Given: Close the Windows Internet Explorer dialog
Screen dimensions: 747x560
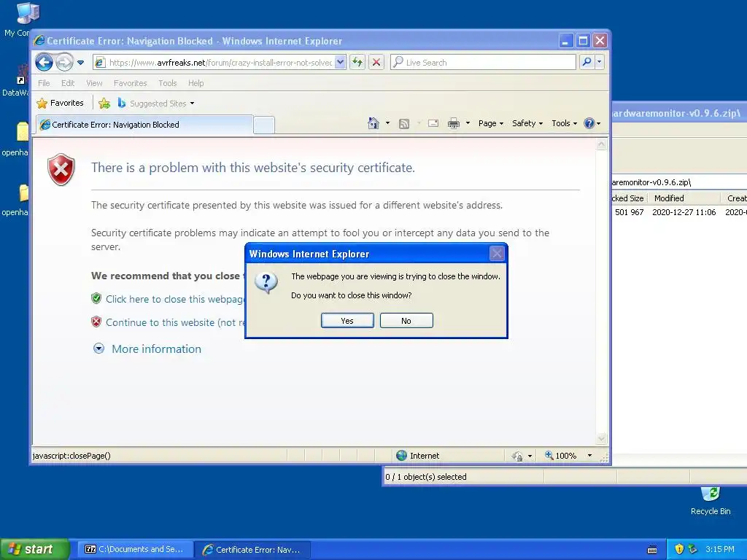Looking at the screenshot, I should click(497, 253).
